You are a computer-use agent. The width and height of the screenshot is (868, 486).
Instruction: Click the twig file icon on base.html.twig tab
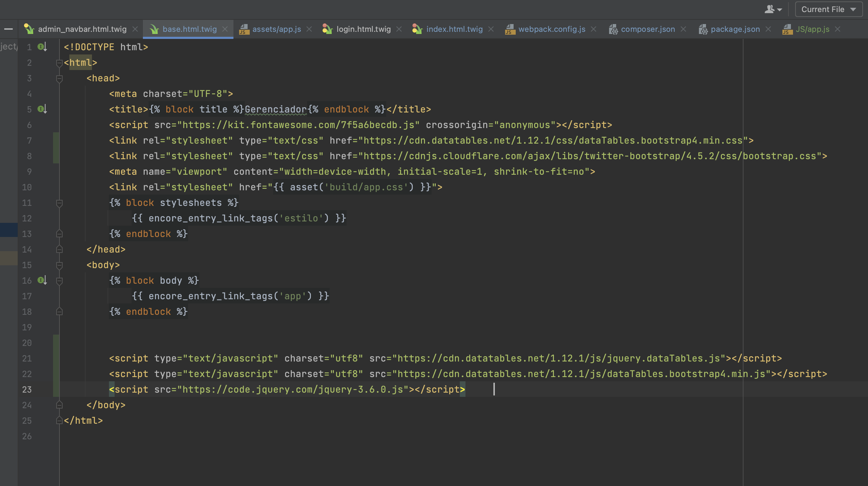point(154,29)
